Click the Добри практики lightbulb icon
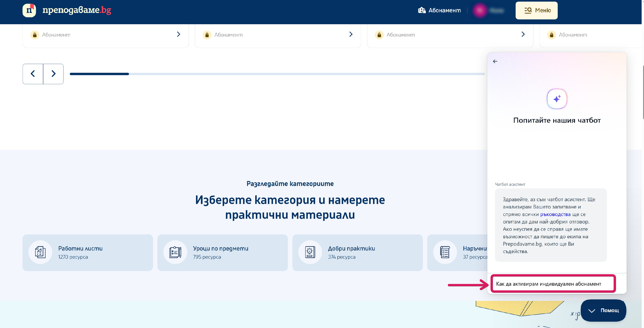 tap(310, 252)
